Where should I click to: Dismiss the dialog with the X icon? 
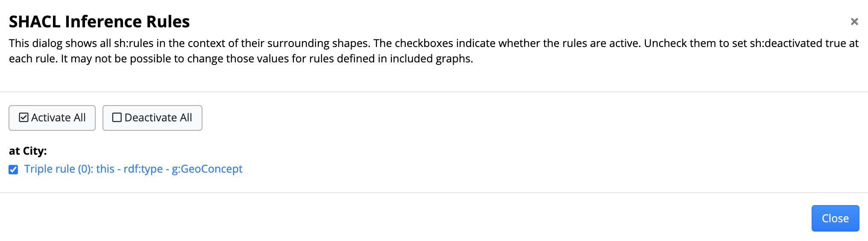coord(854,22)
